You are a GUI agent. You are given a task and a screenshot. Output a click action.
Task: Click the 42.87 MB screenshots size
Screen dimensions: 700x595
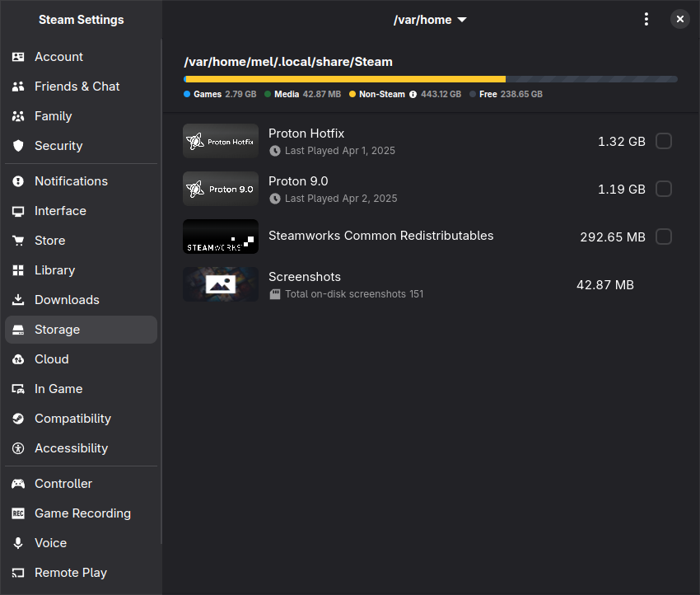[605, 285]
